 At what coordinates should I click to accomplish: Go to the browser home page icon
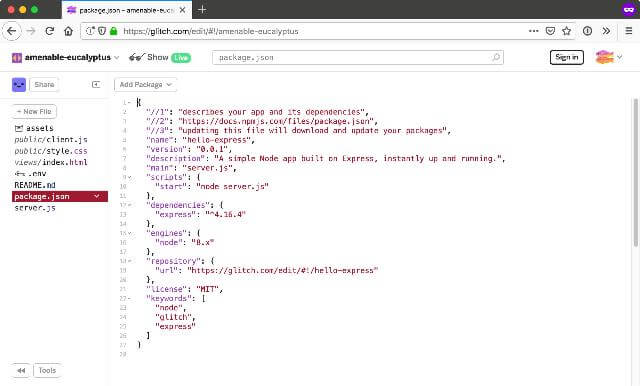[x=68, y=31]
